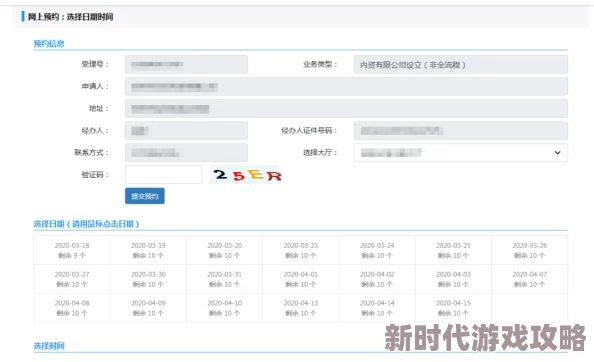Screen dimensions: 594x362
Task: Select date 2020-03-19
Action: (x=148, y=250)
